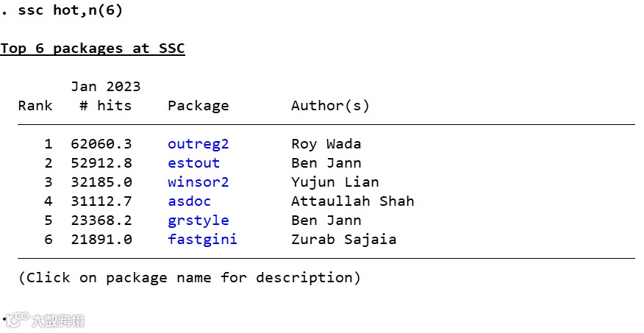Click author name Roy Wada

pos(326,144)
